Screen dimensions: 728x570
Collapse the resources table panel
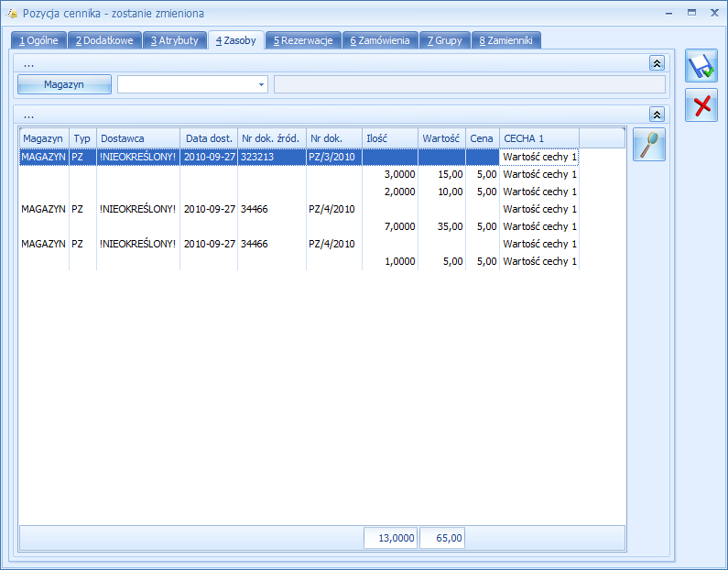(x=657, y=115)
